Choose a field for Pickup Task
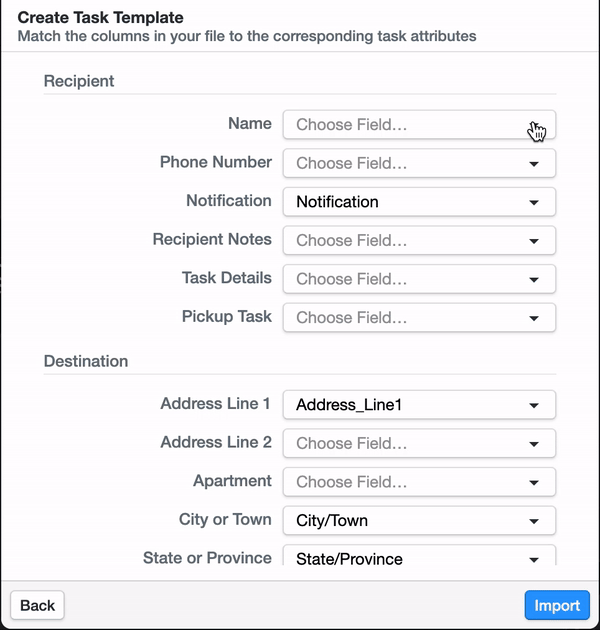Viewport: 600px width, 630px height. coord(419,317)
